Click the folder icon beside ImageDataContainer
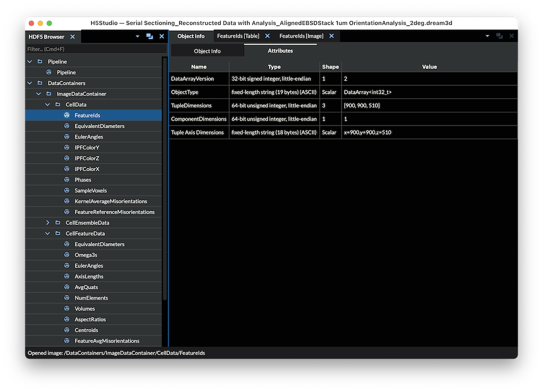543x392 pixels. click(49, 94)
